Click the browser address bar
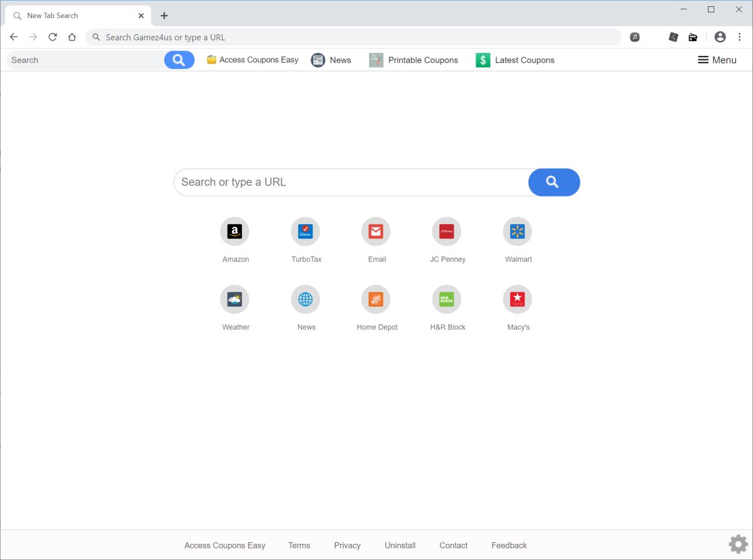 coord(353,37)
